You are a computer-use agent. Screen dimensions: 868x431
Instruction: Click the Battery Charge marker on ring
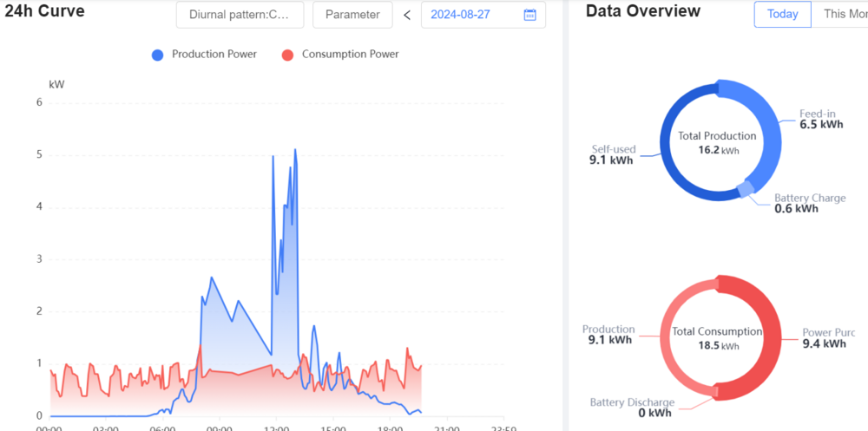746,189
